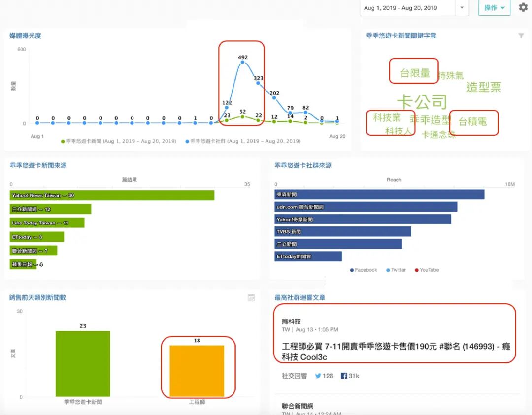
Task: Click the TVBS 新聞 reach bar
Action: tap(343, 231)
